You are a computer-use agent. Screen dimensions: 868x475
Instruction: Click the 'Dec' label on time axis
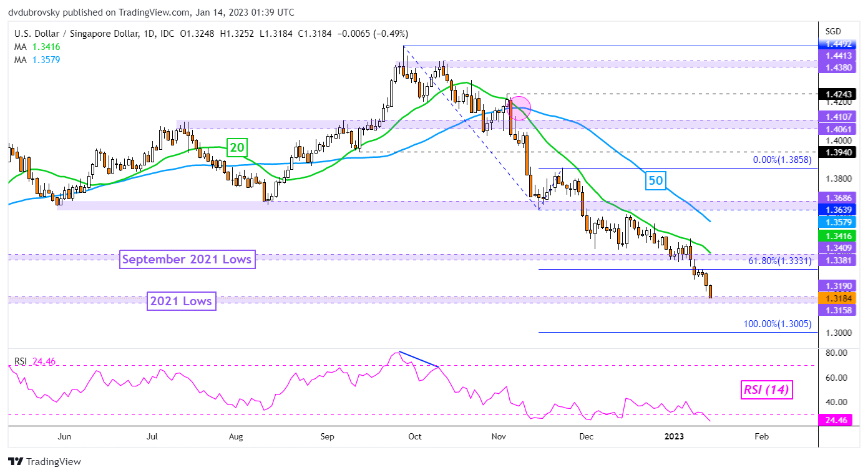coord(586,438)
